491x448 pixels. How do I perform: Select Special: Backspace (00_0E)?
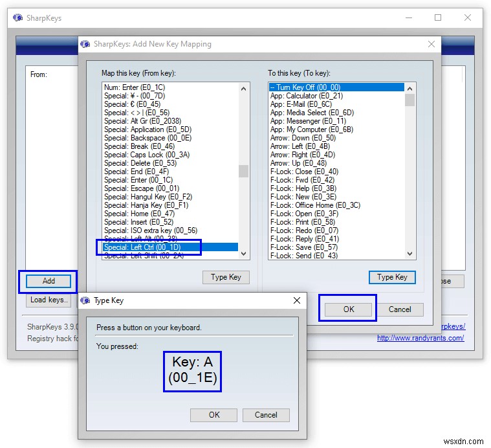coord(170,138)
